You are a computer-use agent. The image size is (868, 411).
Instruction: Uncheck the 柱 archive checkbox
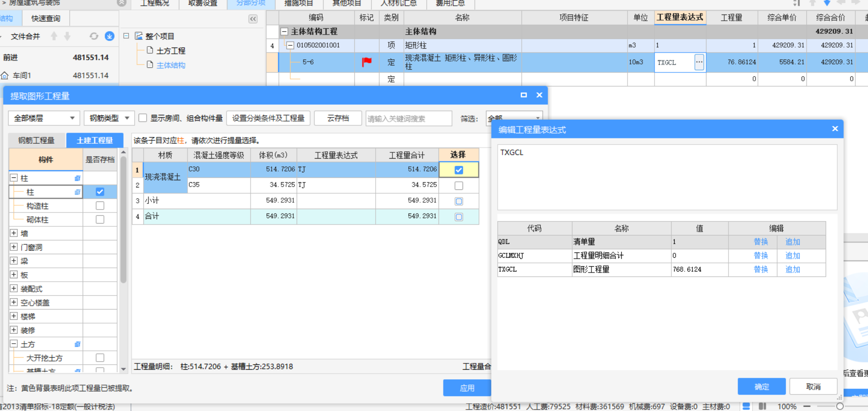[100, 192]
